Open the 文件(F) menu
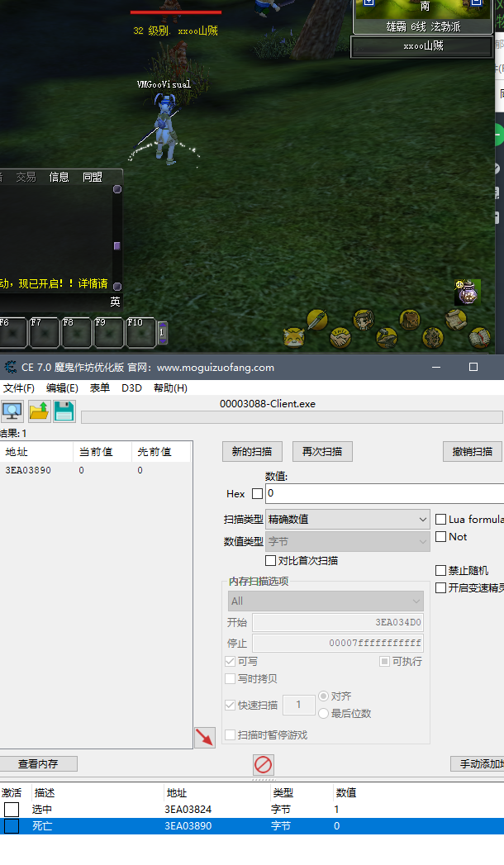This screenshot has width=504, height=865. click(19, 387)
